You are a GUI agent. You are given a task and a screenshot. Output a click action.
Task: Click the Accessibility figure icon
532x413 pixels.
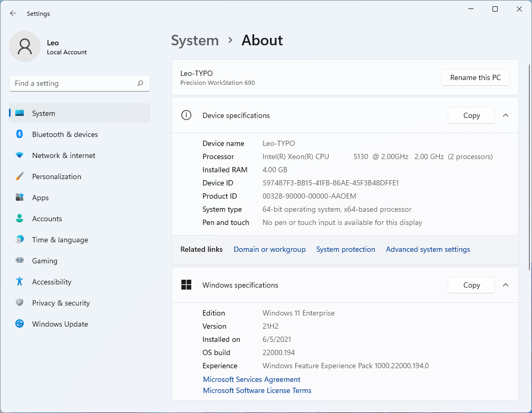pyautogui.click(x=20, y=281)
